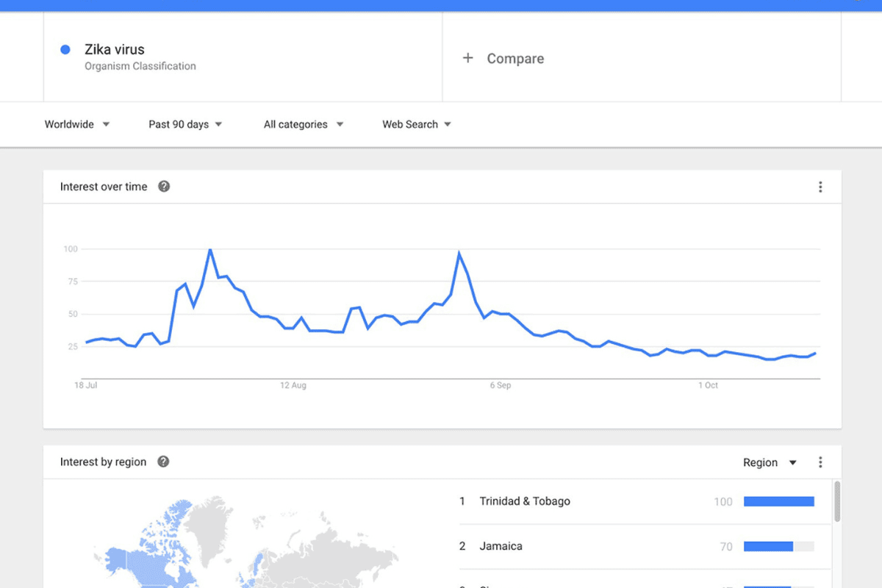Select Trinidad & Tobago in region list
Screen dimensions: 882x588
525,501
